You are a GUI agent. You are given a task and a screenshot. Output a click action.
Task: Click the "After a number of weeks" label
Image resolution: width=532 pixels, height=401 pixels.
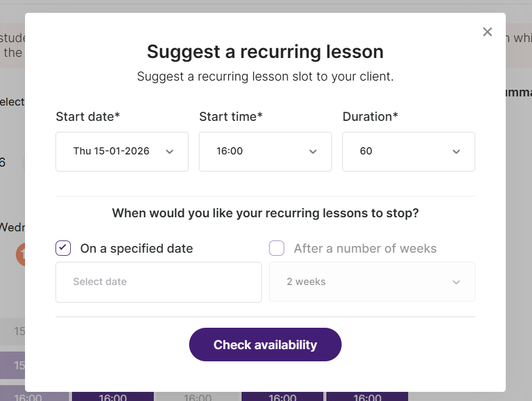tap(365, 248)
